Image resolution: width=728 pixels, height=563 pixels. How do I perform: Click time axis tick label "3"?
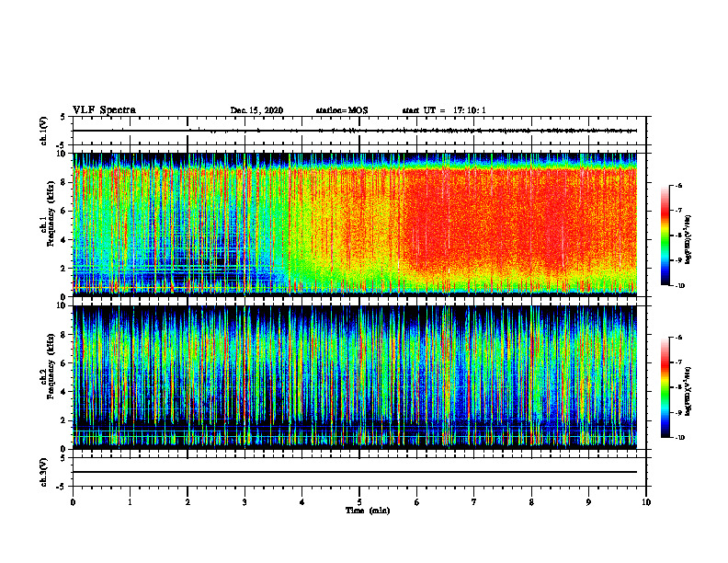click(x=245, y=502)
